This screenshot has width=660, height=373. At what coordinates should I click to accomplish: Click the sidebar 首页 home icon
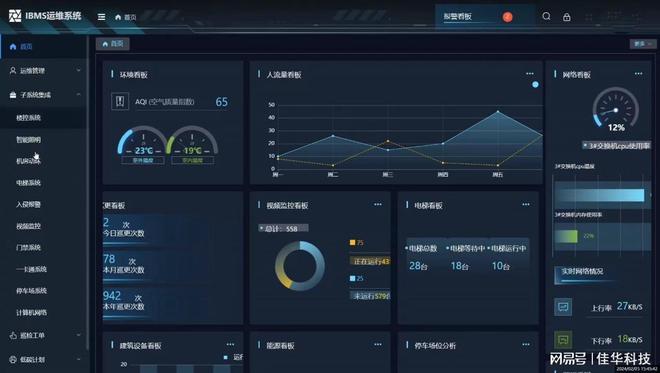coord(13,47)
